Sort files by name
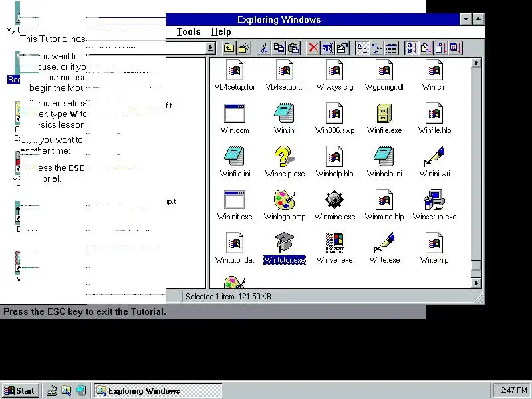 (x=412, y=48)
